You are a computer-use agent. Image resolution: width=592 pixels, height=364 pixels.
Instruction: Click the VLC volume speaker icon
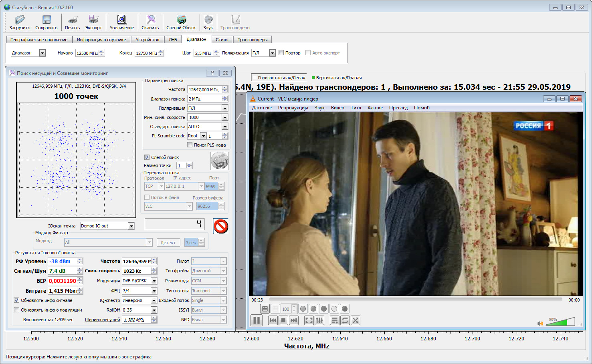[540, 323]
